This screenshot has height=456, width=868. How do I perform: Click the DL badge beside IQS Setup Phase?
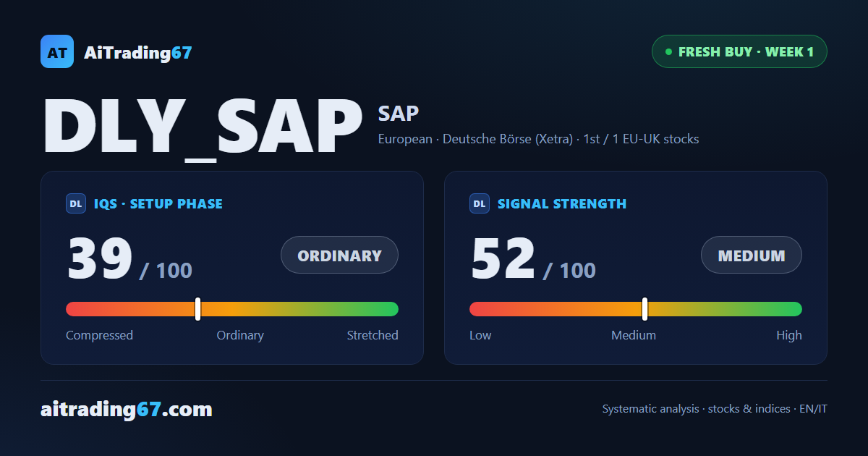pos(76,204)
